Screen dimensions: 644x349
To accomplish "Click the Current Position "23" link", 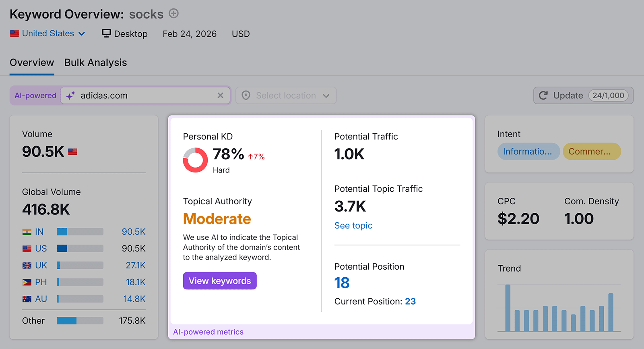I will coord(411,301).
